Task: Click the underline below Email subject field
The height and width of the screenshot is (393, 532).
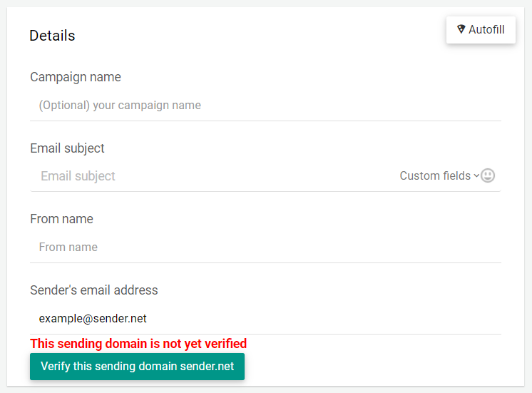Action: [x=265, y=191]
